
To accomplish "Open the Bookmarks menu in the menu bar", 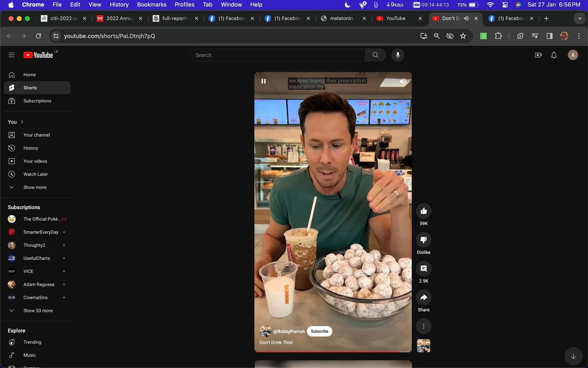I will [x=152, y=5].
